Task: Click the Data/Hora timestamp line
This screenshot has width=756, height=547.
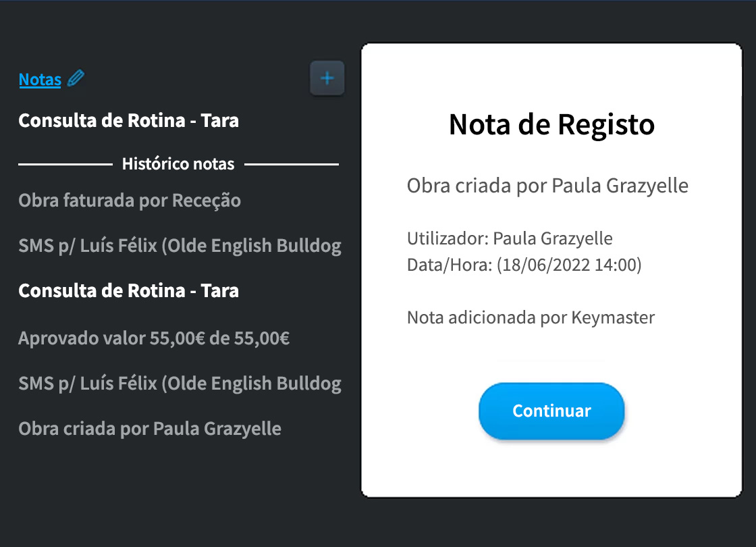Action: tap(524, 265)
